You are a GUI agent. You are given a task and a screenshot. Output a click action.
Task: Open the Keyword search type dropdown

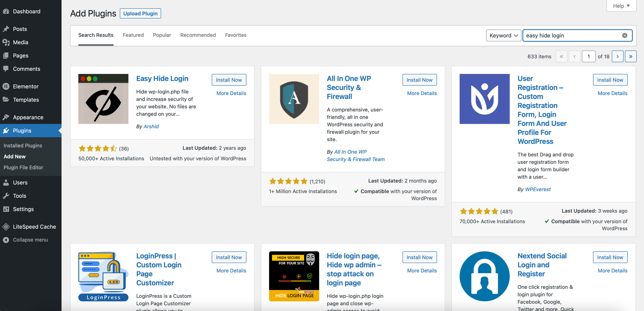[503, 35]
